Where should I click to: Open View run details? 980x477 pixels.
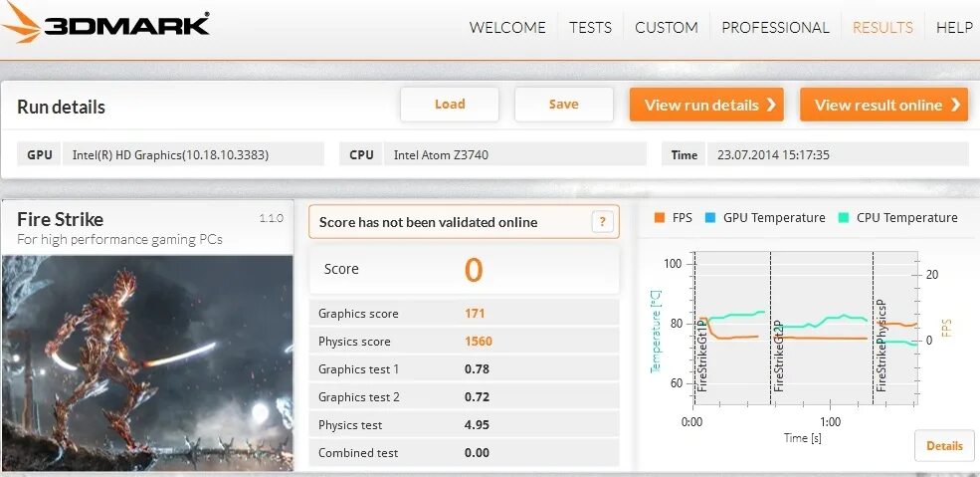point(706,105)
